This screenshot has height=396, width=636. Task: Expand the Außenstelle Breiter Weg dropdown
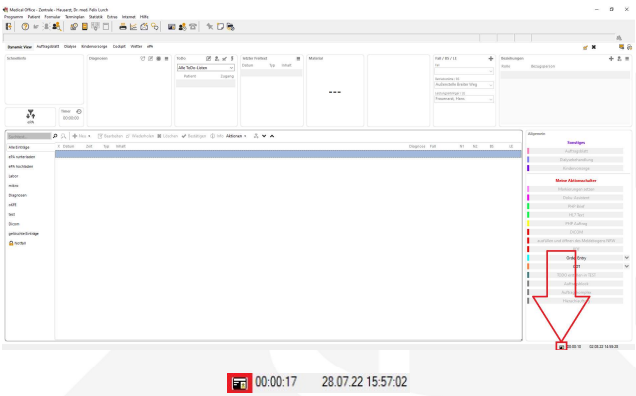coord(464,85)
